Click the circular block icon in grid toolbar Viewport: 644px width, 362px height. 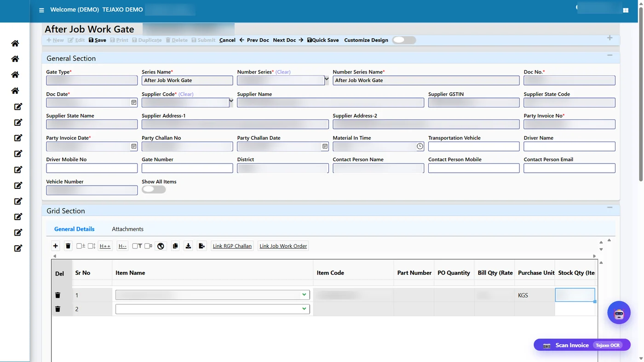(161, 246)
